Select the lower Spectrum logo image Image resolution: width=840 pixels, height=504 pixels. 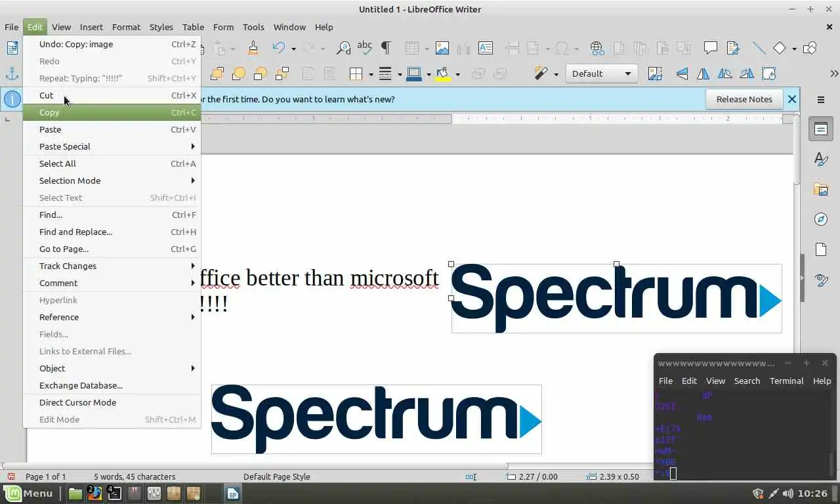(376, 419)
